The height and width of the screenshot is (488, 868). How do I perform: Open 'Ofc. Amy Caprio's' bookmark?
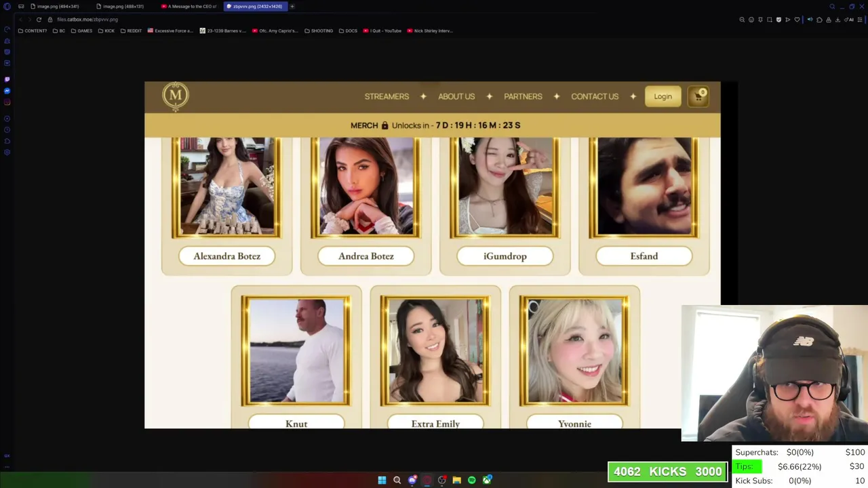point(275,30)
